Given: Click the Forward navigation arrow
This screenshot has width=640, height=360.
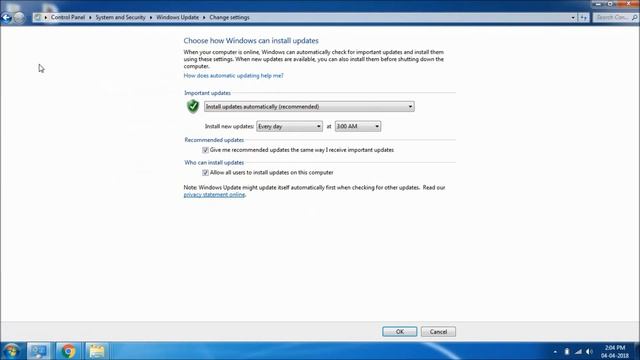Looking at the screenshot, I should coord(19,18).
